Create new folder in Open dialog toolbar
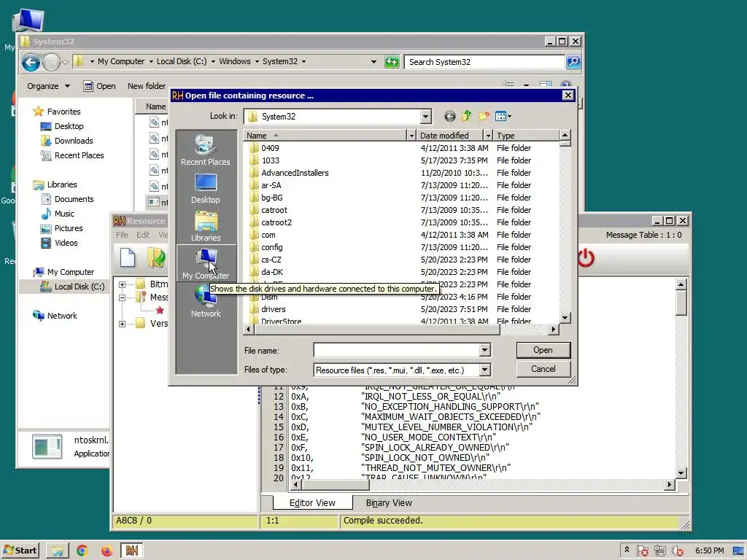The width and height of the screenshot is (747, 560). (x=484, y=116)
